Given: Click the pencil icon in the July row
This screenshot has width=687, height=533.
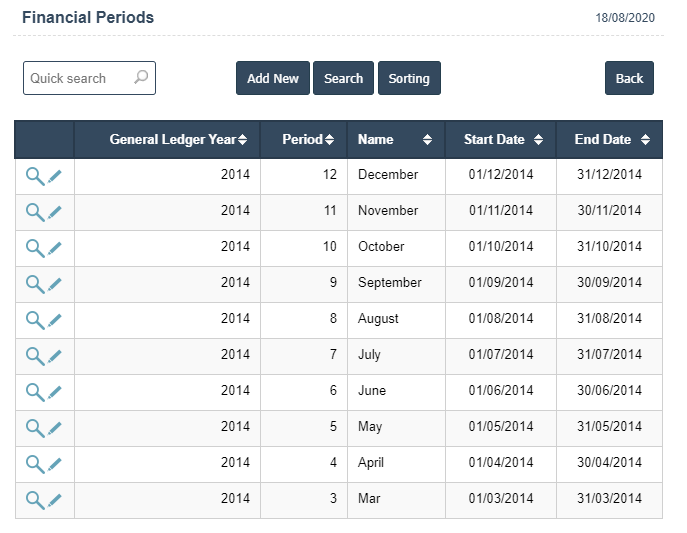Looking at the screenshot, I should click(55, 356).
